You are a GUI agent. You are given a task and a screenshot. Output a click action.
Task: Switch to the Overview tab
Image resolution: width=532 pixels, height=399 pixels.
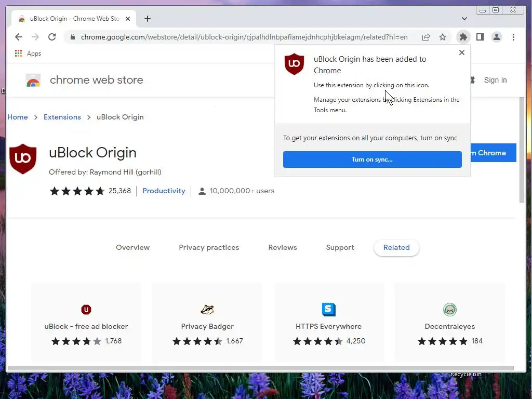[132, 247]
